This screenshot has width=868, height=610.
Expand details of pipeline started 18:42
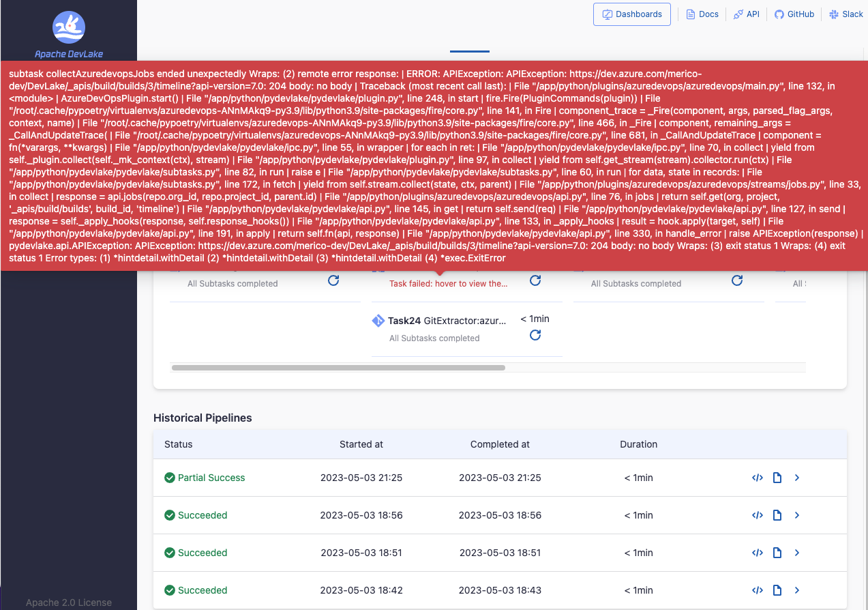tap(797, 590)
